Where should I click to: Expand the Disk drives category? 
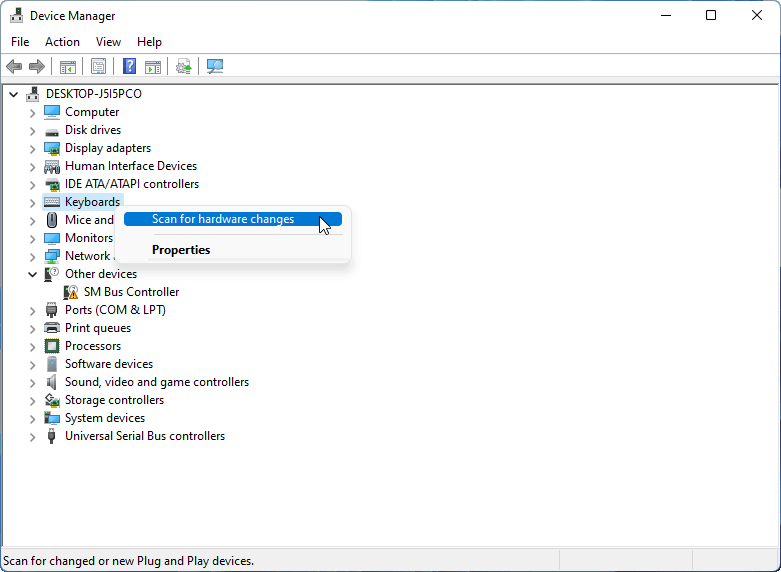point(32,131)
